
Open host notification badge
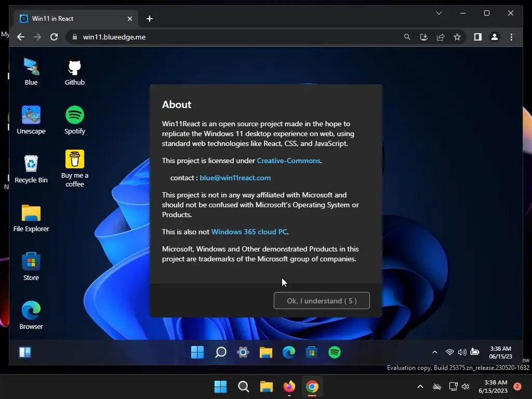coord(517,387)
